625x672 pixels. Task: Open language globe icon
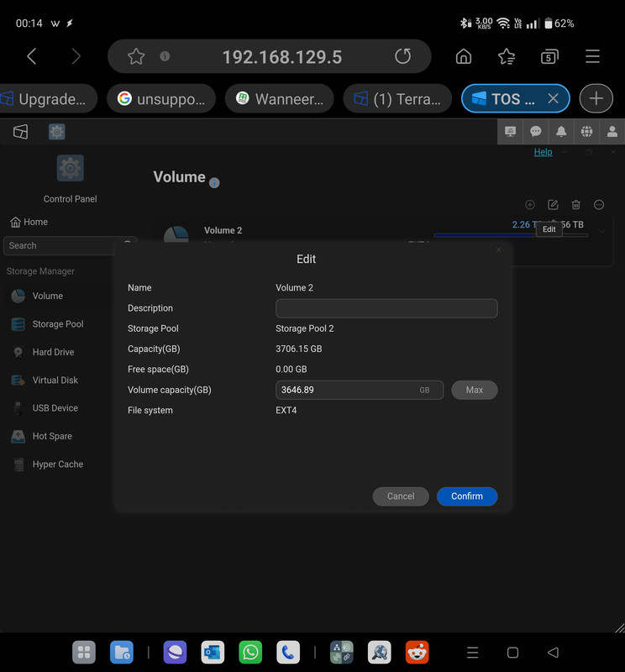coord(586,132)
